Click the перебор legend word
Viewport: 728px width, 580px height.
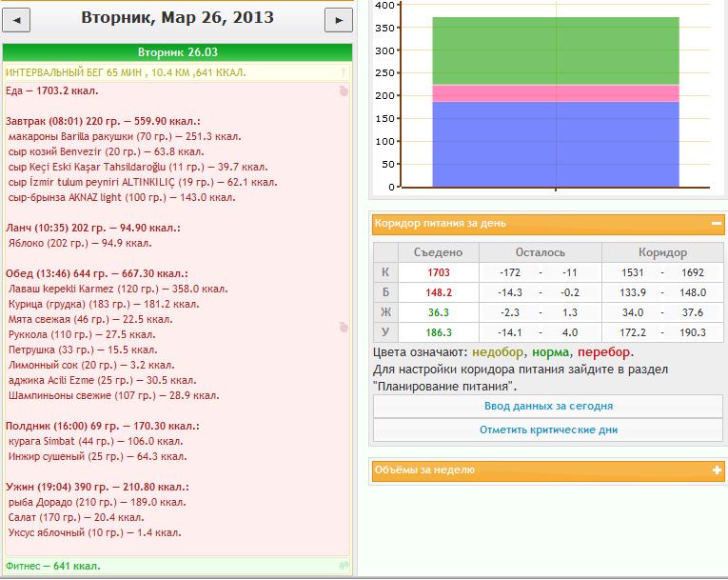tap(604, 352)
